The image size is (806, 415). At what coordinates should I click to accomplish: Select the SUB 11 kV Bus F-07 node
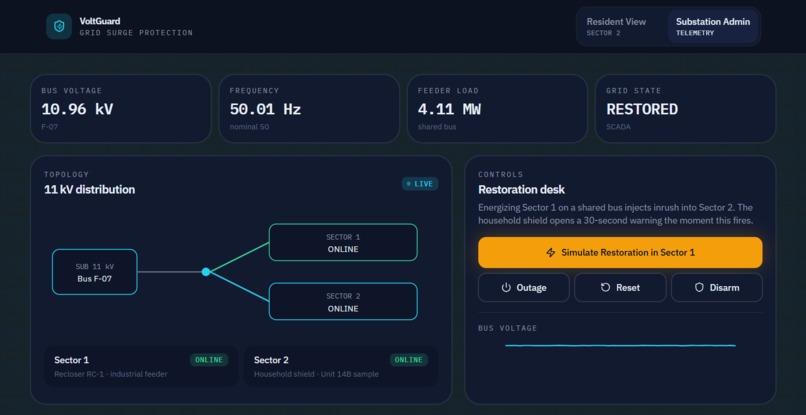pos(95,272)
